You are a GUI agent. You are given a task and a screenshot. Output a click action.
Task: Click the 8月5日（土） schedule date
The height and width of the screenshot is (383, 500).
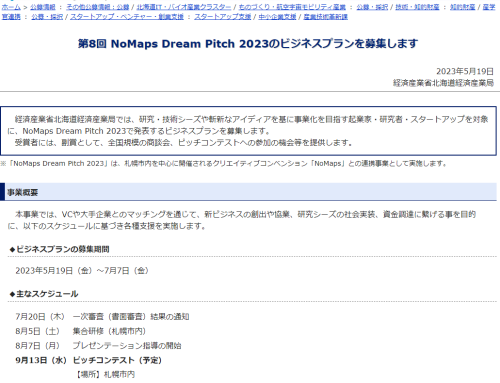(37, 331)
